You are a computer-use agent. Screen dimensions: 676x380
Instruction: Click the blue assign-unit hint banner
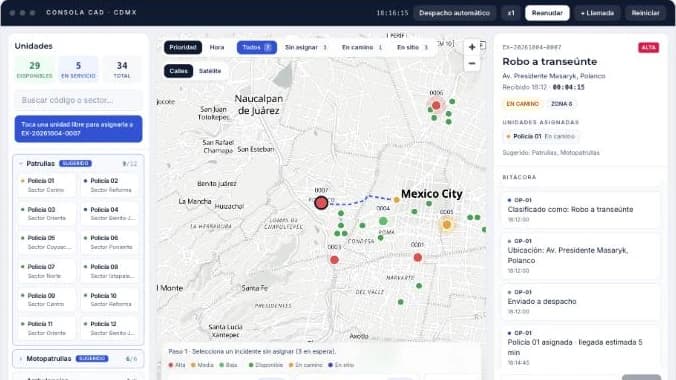(78, 129)
